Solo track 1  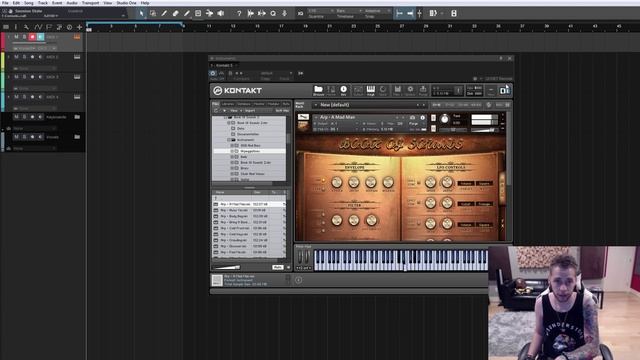click(x=24, y=37)
